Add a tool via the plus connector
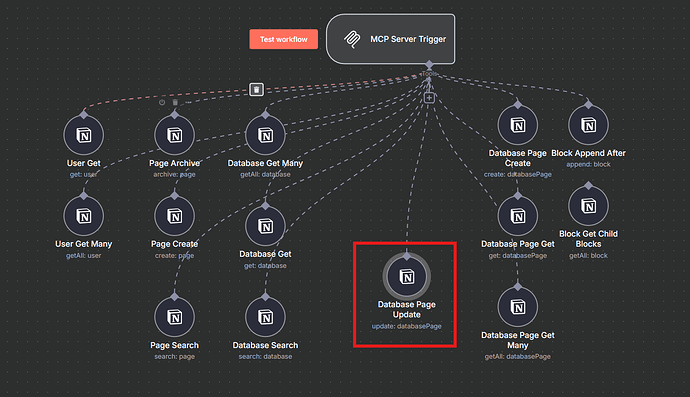 pyautogui.click(x=429, y=98)
